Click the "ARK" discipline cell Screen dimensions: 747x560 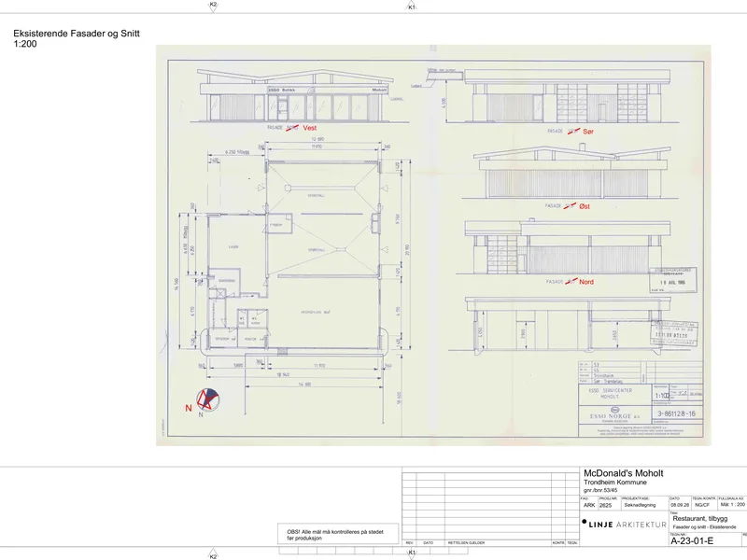[589, 505]
